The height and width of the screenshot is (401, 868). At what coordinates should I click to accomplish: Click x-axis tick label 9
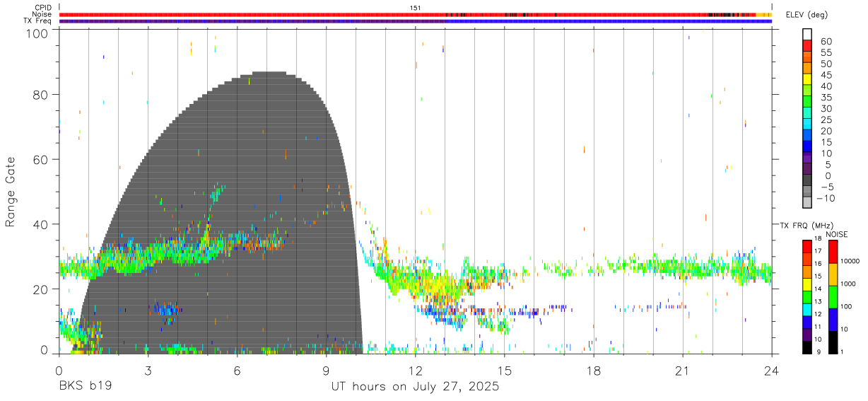(x=327, y=370)
